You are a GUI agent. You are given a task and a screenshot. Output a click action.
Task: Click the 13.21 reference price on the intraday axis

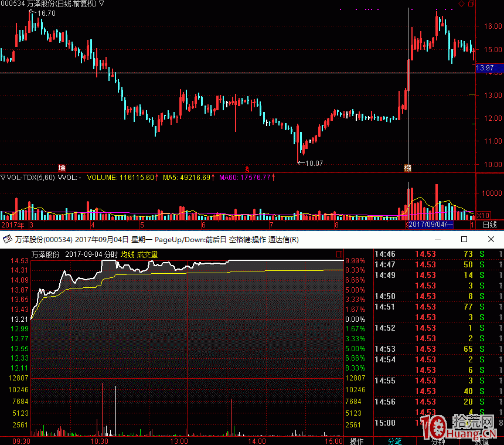coord(19,320)
